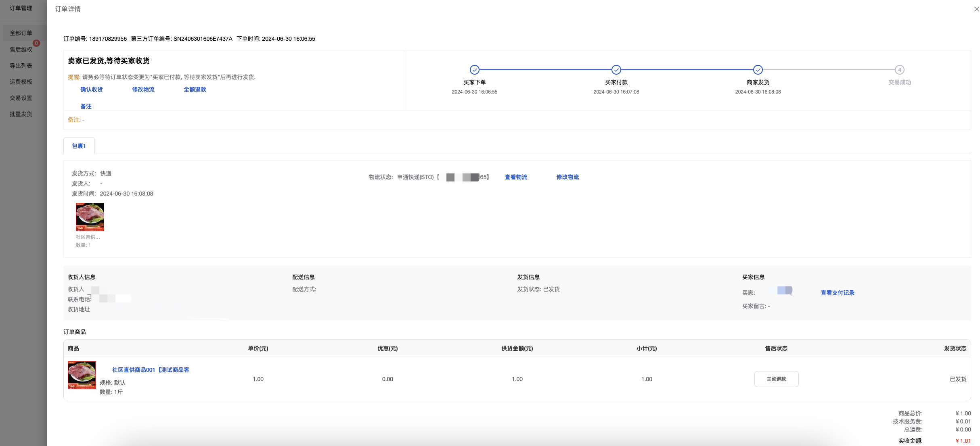Click 修改物流 beside 查看物流

tap(567, 177)
